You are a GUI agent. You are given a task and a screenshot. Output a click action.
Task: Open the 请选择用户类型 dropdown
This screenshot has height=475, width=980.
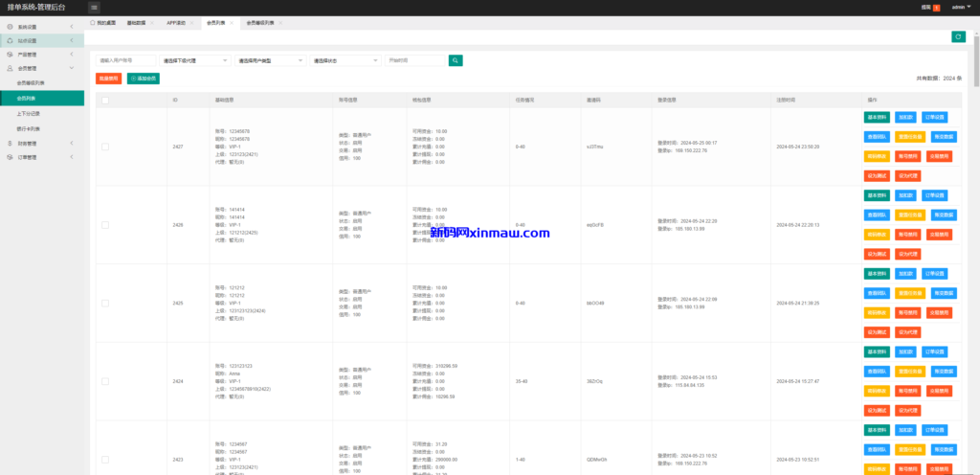click(271, 60)
